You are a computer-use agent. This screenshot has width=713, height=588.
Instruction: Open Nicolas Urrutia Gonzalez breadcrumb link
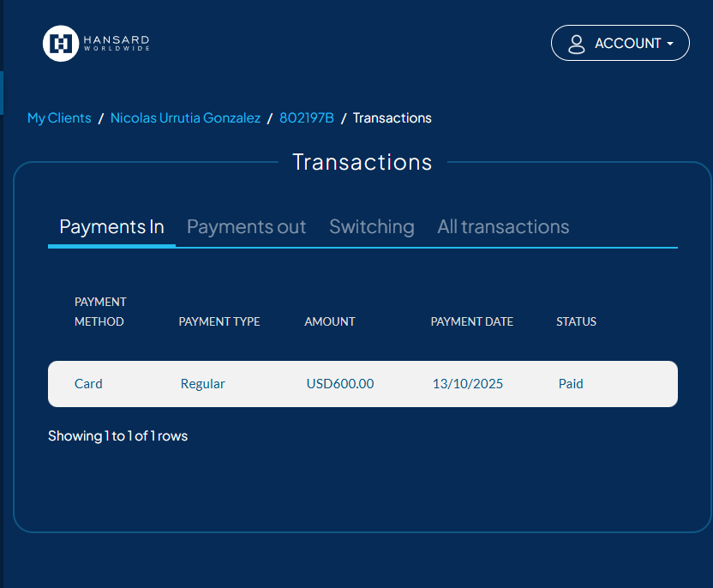coord(185,118)
